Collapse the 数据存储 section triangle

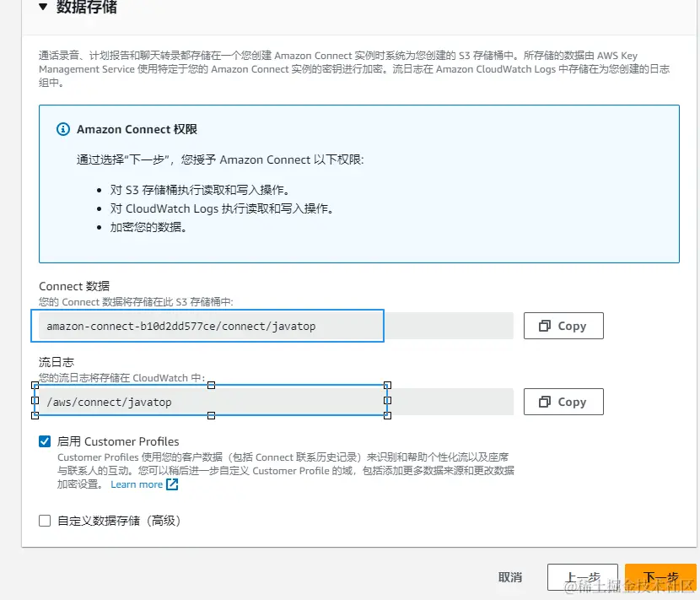pyautogui.click(x=43, y=7)
